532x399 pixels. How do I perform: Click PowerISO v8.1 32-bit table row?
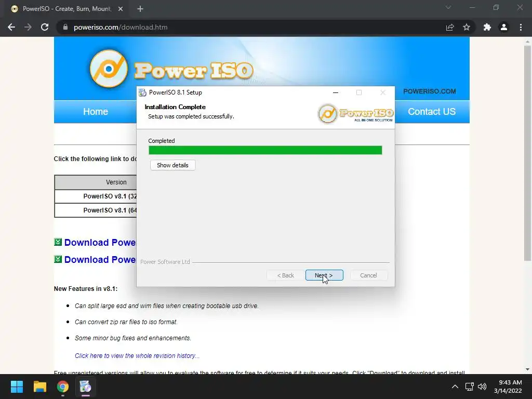point(96,196)
